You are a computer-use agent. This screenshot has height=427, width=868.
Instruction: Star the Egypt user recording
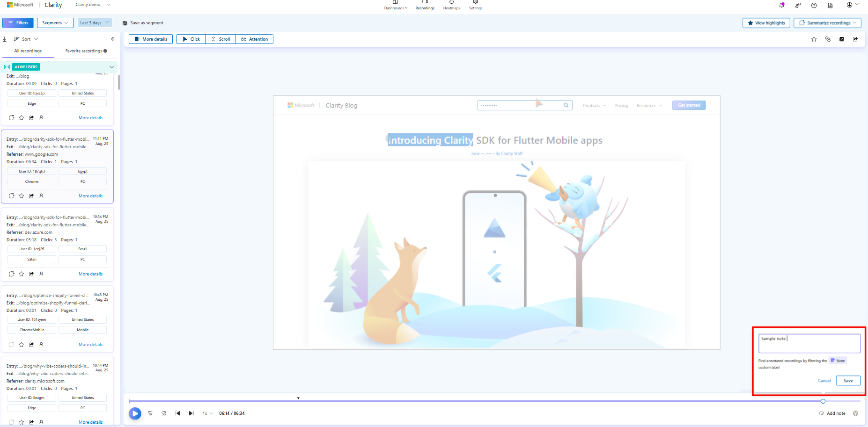click(22, 196)
